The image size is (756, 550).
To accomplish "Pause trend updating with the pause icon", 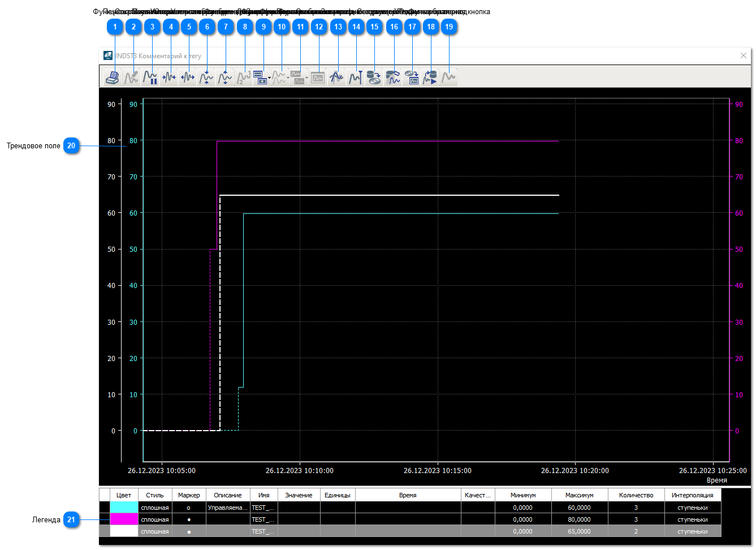I will pyautogui.click(x=150, y=77).
